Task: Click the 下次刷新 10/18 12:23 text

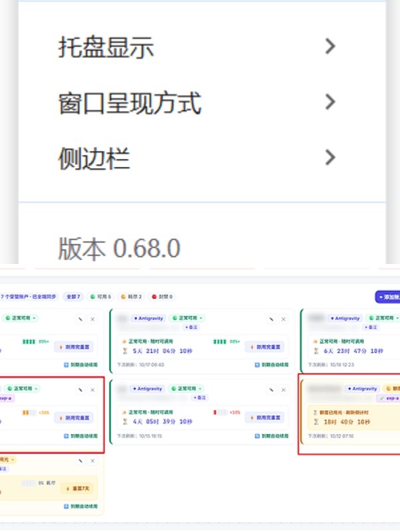Action: pyautogui.click(x=331, y=364)
